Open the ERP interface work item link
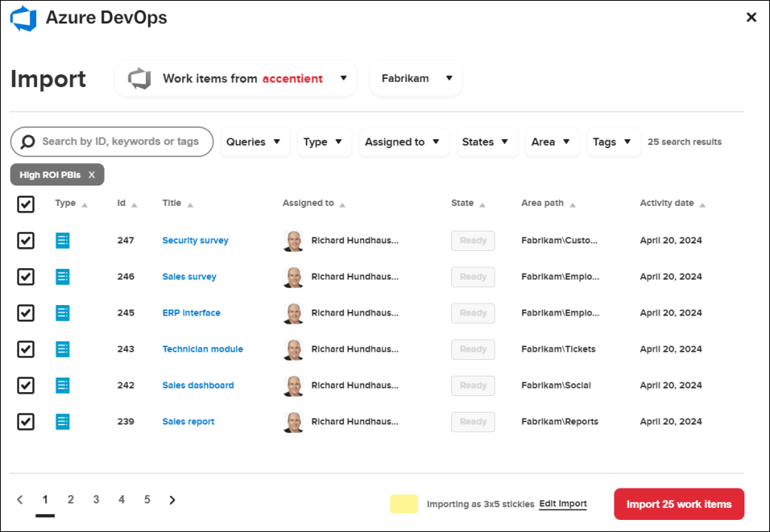The height and width of the screenshot is (532, 770). pyautogui.click(x=192, y=313)
